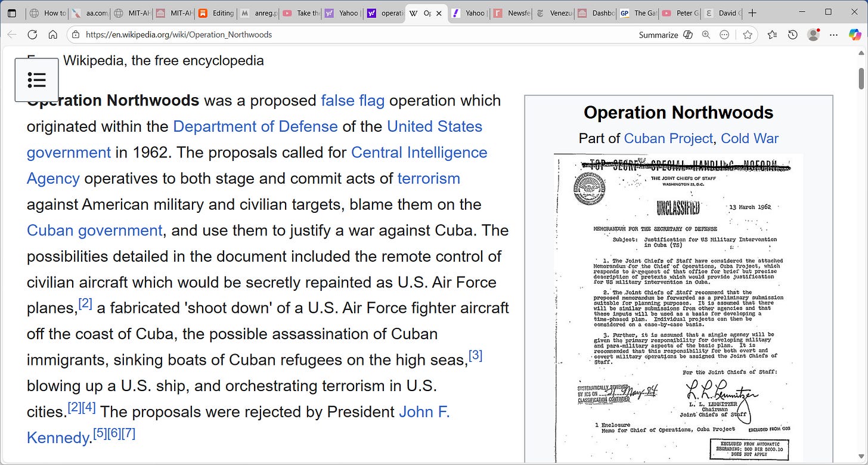Add this page to favorites star

pos(748,35)
